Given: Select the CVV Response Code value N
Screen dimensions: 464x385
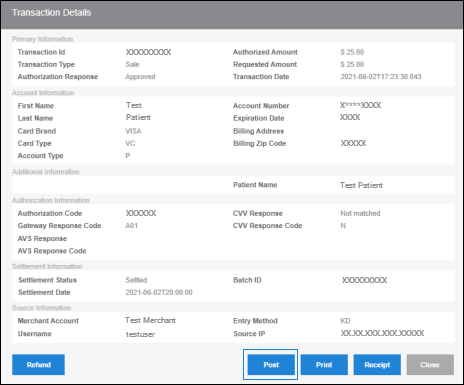Looking at the screenshot, I should pos(343,226).
